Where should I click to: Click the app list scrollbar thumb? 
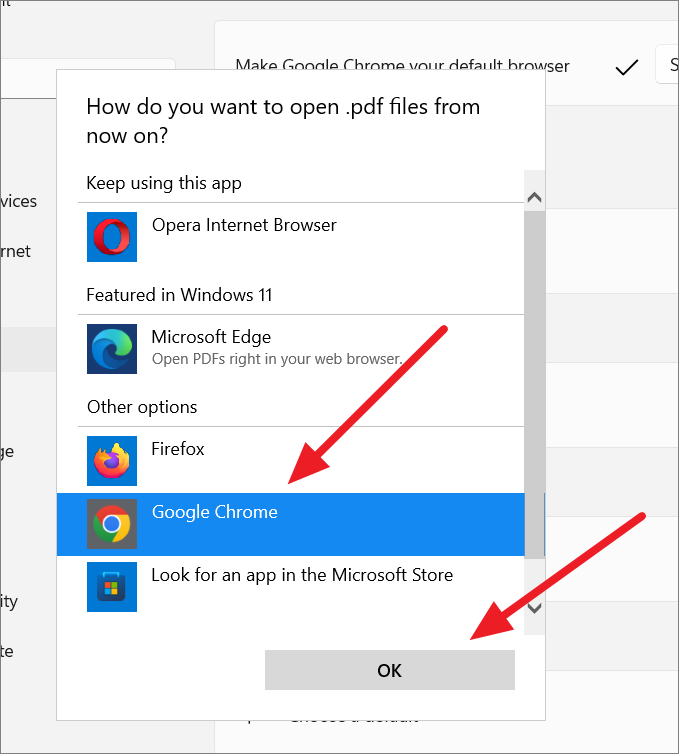[x=534, y=385]
